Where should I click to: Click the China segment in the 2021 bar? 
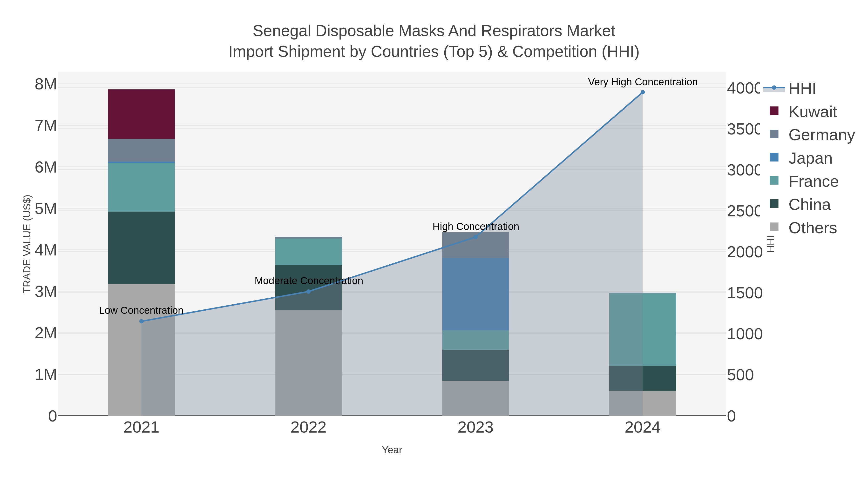point(141,247)
